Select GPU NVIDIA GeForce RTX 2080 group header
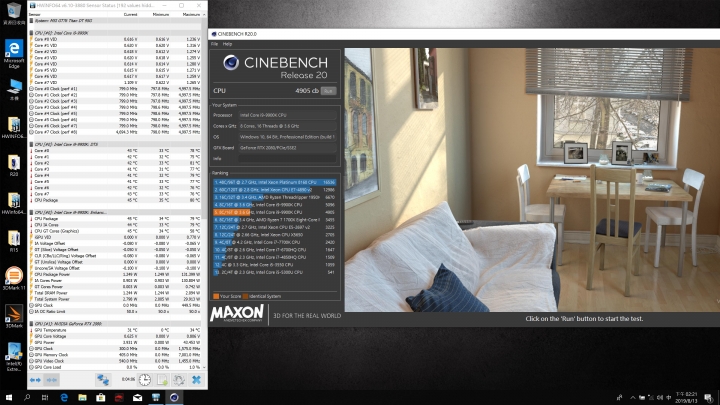The width and height of the screenshot is (720, 405). tap(115, 324)
